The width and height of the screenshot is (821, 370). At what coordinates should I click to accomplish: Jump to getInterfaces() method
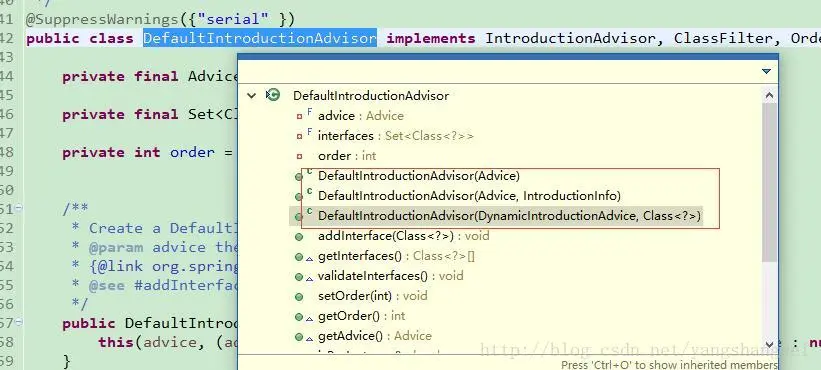tap(396, 256)
